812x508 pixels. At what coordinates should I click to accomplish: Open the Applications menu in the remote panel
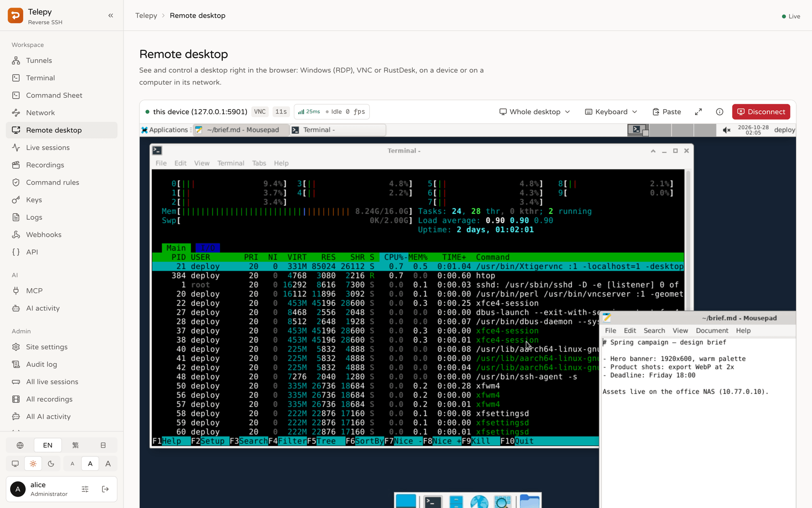click(165, 130)
